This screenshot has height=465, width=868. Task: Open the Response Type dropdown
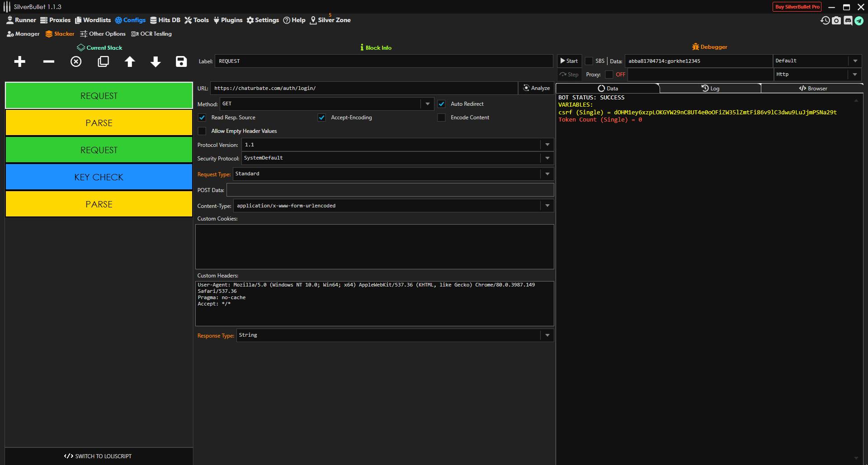tap(547, 335)
